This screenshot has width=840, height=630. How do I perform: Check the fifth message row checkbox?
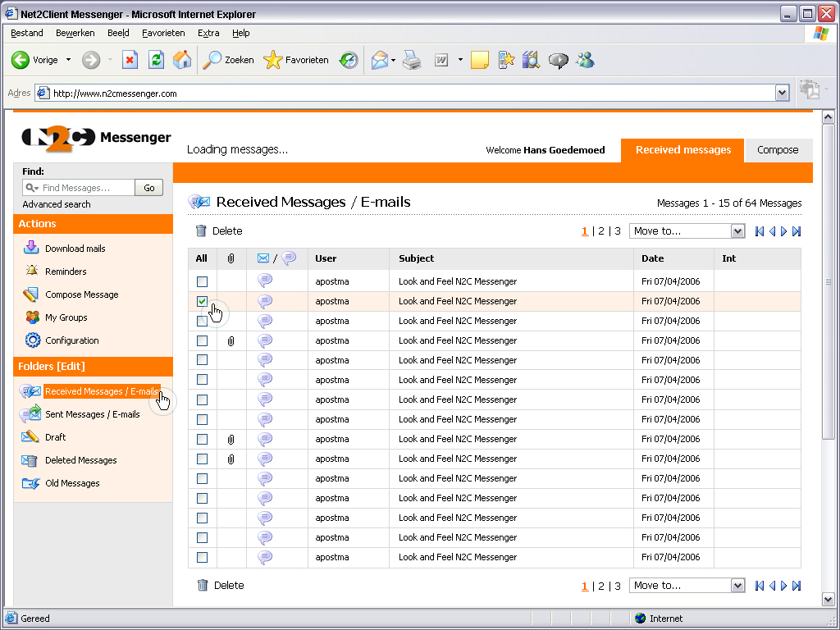(x=202, y=360)
